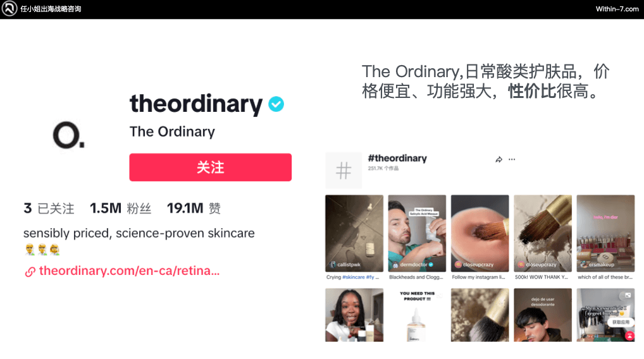The image size is (644, 359).
Task: Open the theordinary.com/en-ca/retina link
Action: coord(130,271)
